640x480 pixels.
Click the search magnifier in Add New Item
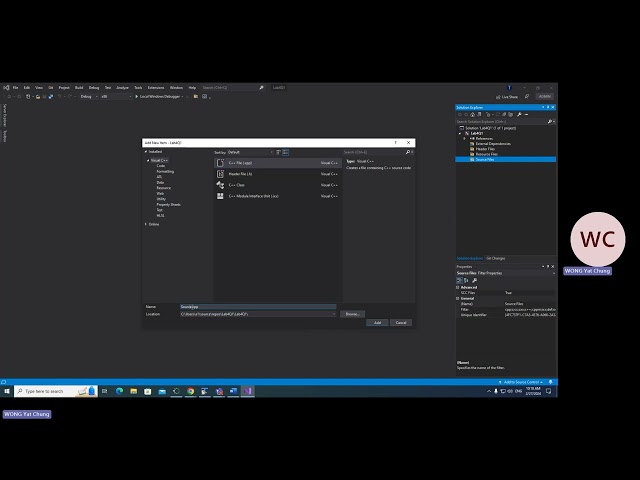tap(407, 152)
